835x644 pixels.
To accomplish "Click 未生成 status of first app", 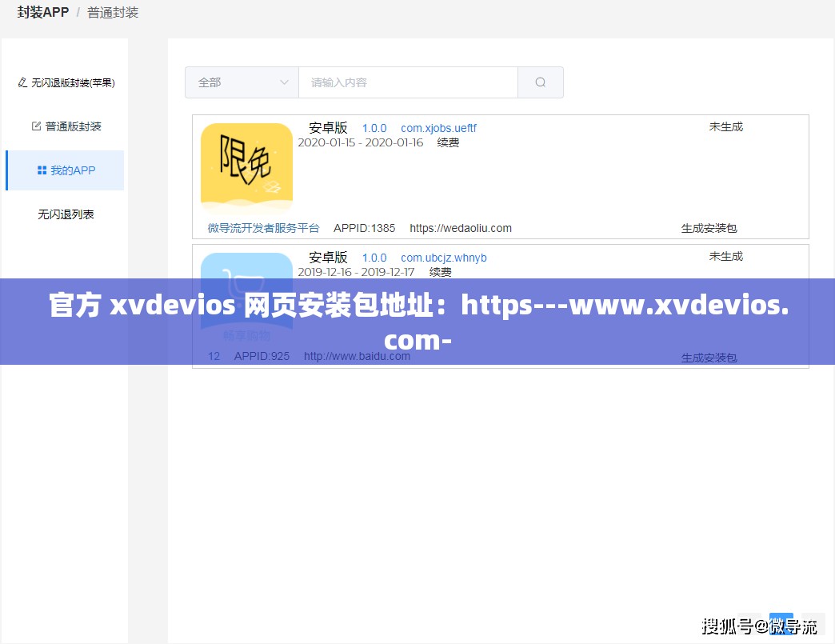I will (725, 126).
